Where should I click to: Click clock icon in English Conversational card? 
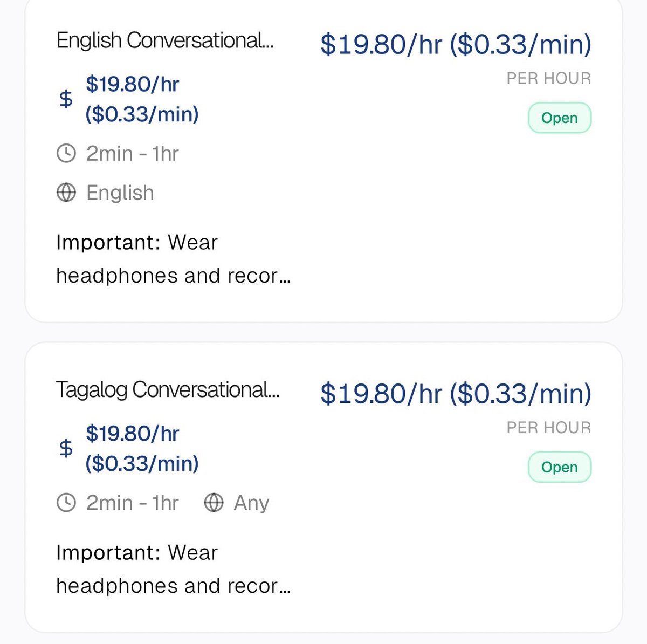click(x=66, y=154)
